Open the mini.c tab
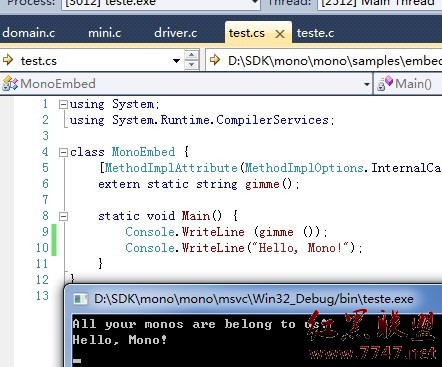442x367 pixels. [x=104, y=33]
